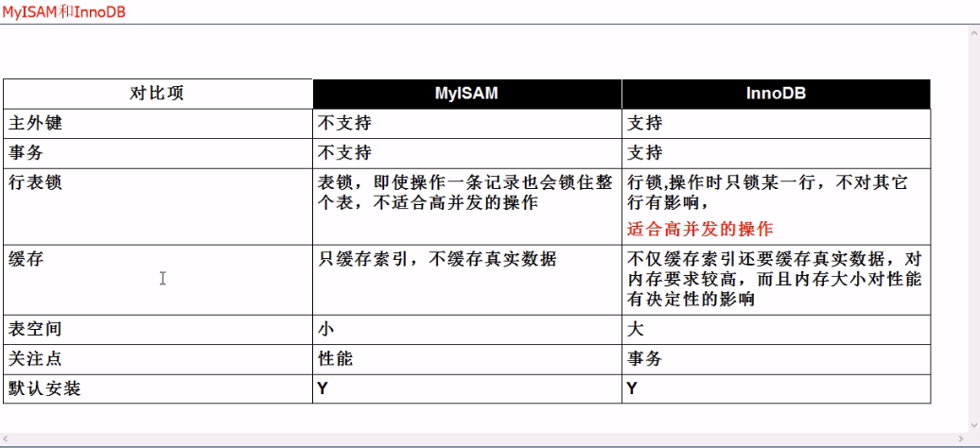Viewport: 980px width, 448px height.
Task: Click the MyISAM '表锁，即使操作一条记录' cell text
Action: (x=465, y=193)
